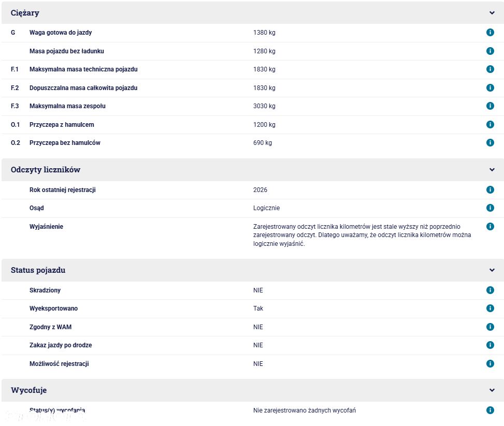Open info icon for Status wycofania row
The height and width of the screenshot is (426, 504).
coord(490,410)
